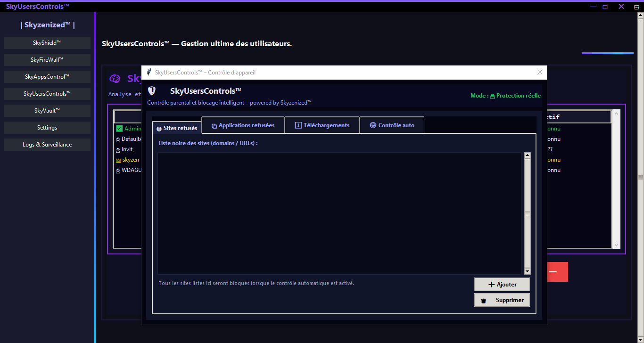Click inside the blacklisted sites list area
Viewport: 644px width, 343px height.
tap(339, 213)
